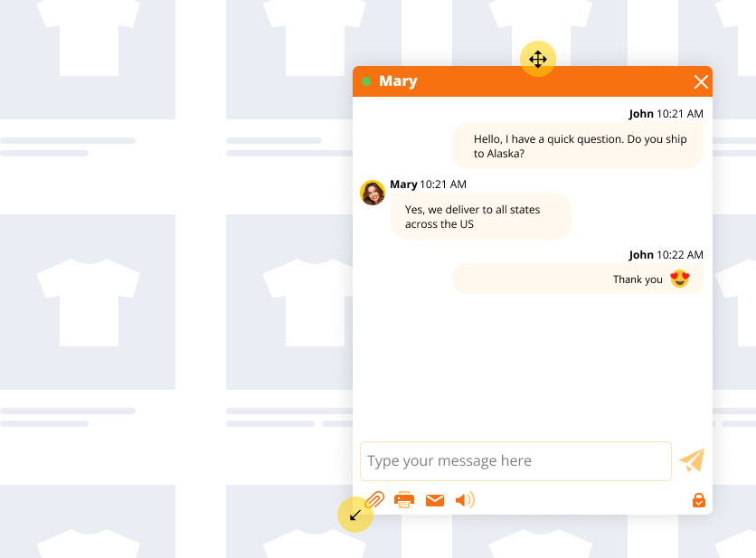This screenshot has width=756, height=558.
Task: Select the message input field
Action: tap(515, 461)
